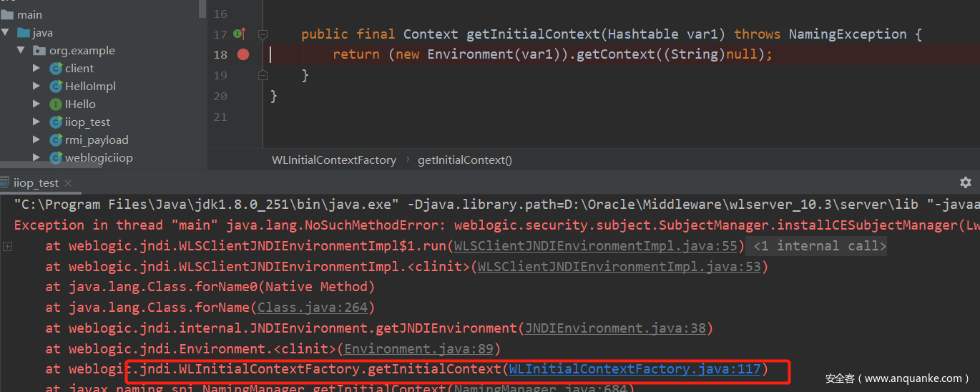Click the main folder icon

point(7,15)
